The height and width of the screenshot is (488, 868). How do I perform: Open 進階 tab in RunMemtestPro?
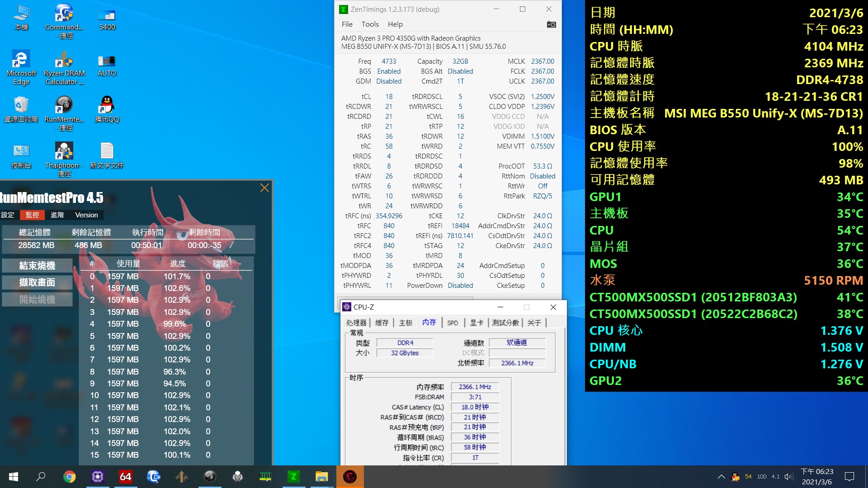click(x=57, y=215)
